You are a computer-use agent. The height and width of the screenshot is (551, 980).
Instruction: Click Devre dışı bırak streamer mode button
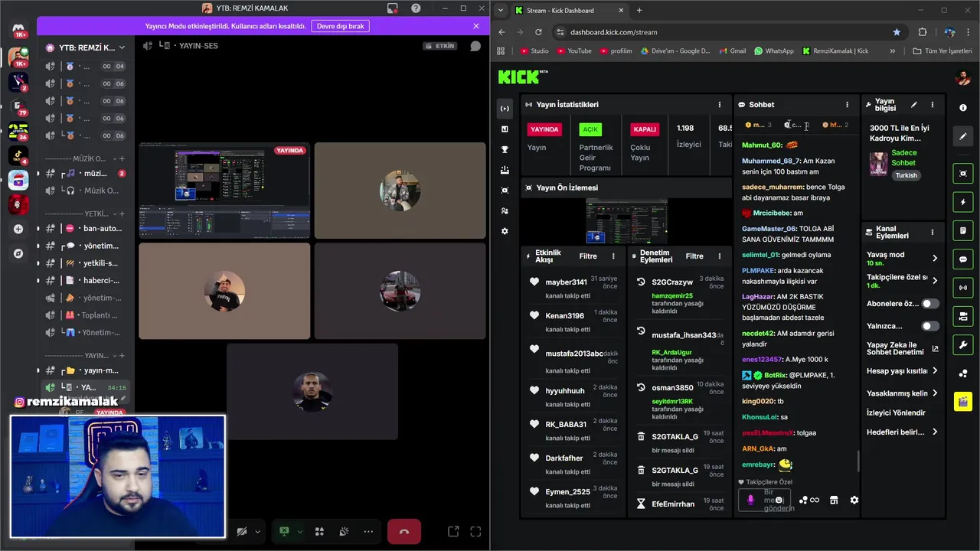341,26
